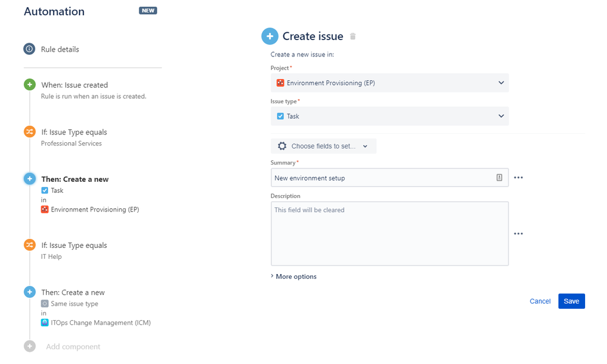Click the Task issue type icon under Then: Create a new
The width and height of the screenshot is (607, 364).
44,190
